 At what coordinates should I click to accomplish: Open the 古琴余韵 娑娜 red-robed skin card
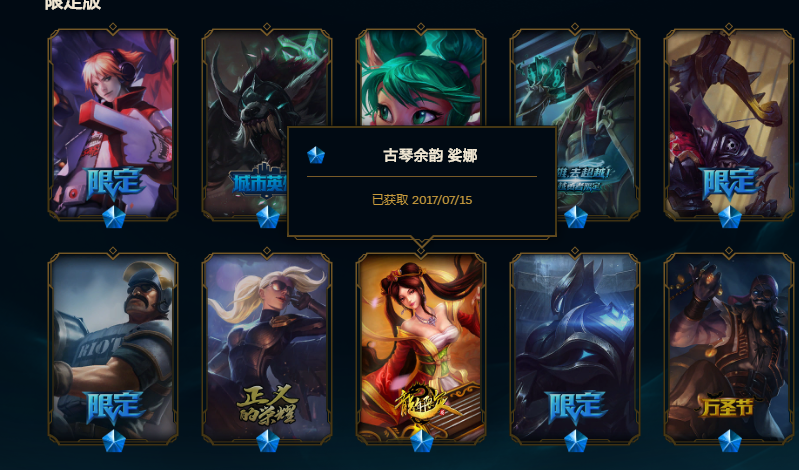click(x=420, y=348)
